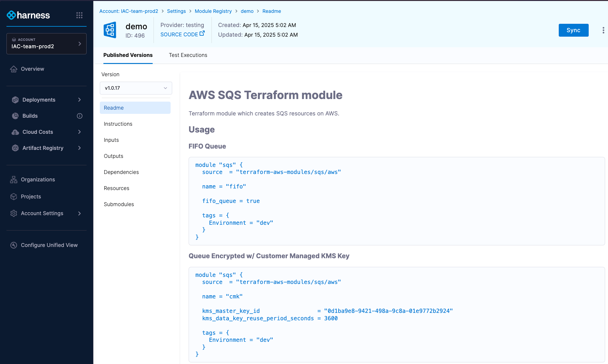
Task: Expand the Deployments chevron
Action: pos(80,100)
